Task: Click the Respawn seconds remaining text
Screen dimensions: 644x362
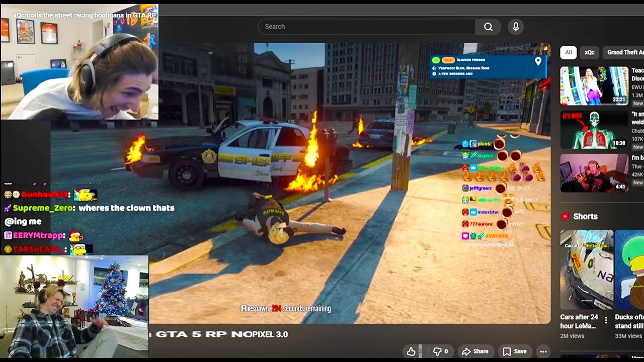Action: click(286, 309)
